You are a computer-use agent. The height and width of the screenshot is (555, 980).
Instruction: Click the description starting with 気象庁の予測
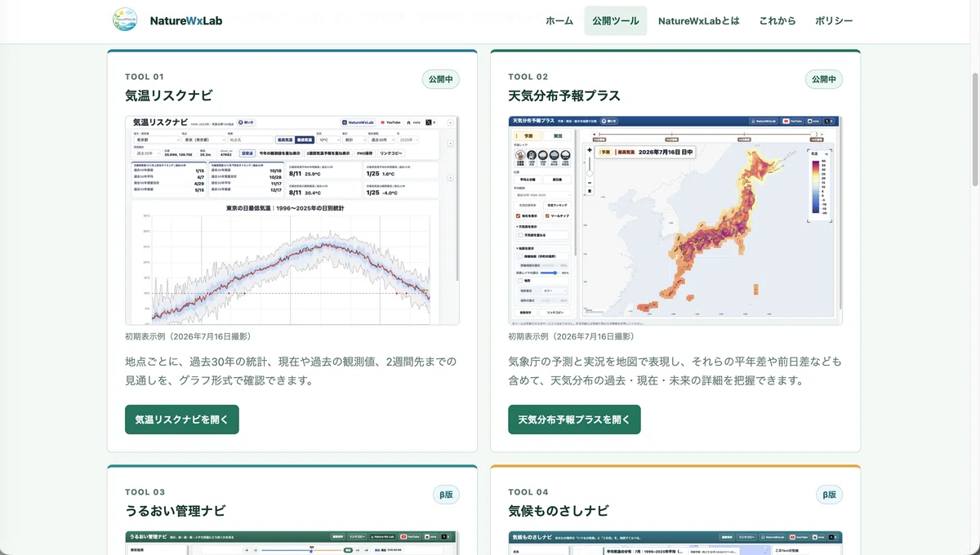point(675,371)
